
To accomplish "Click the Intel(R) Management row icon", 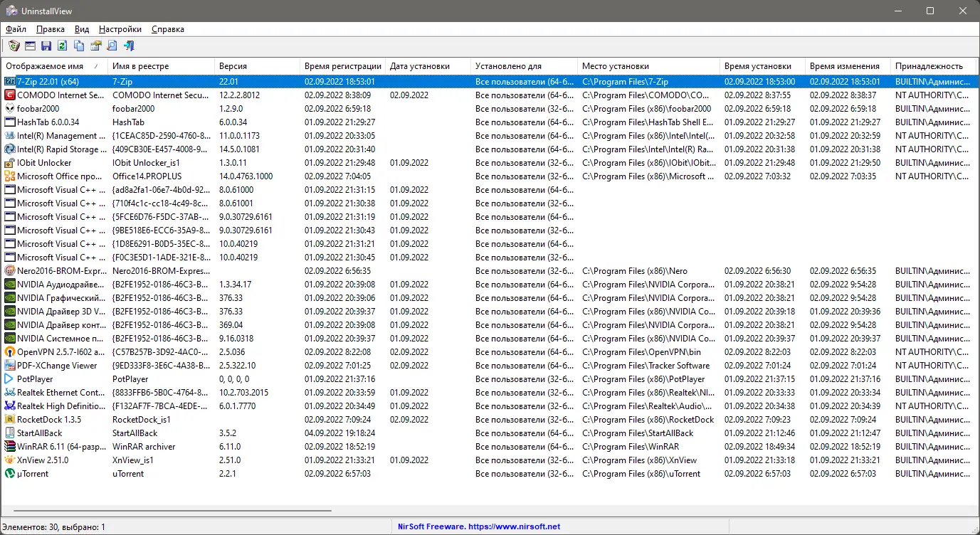I will pyautogui.click(x=10, y=136).
